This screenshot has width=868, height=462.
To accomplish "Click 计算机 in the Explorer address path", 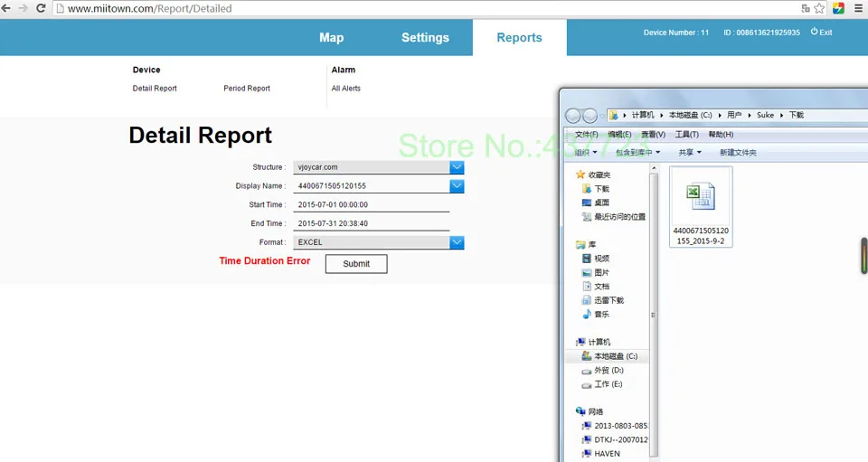I will pos(643,115).
